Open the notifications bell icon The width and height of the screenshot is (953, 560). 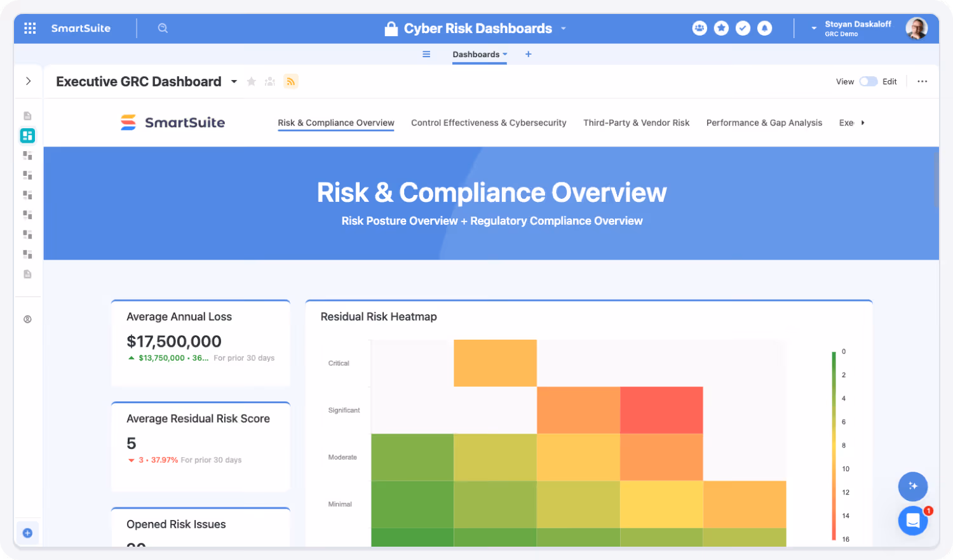click(765, 28)
